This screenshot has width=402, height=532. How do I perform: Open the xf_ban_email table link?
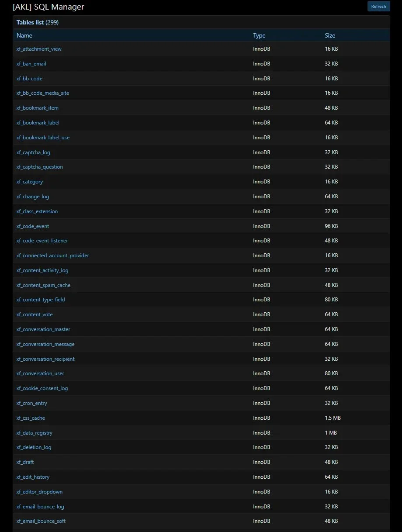(31, 64)
